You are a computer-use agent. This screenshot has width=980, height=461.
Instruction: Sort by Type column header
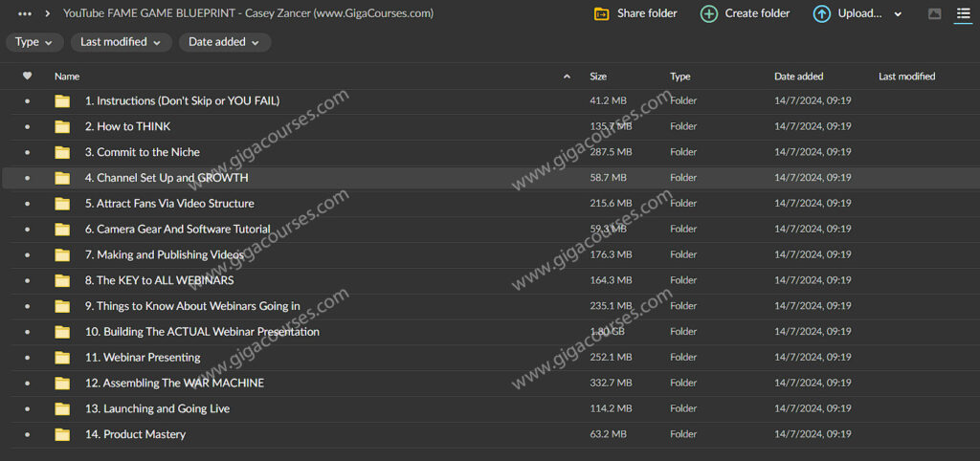tap(680, 77)
